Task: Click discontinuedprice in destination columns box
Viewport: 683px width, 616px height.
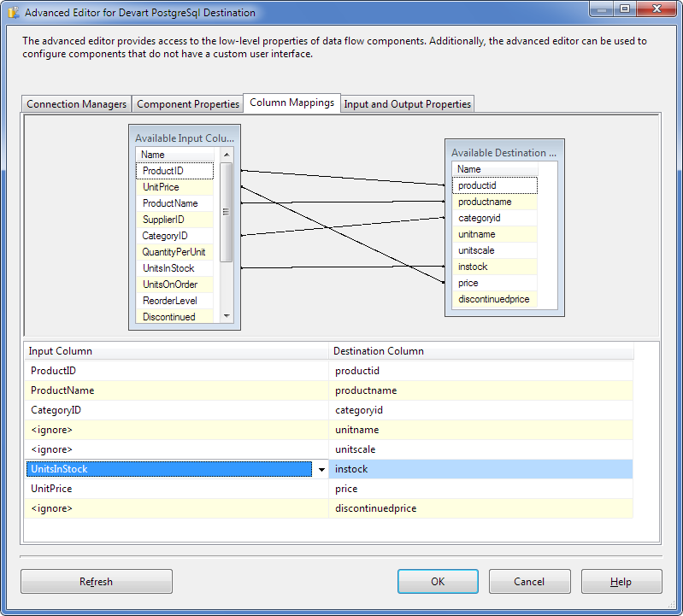Action: 493,299
